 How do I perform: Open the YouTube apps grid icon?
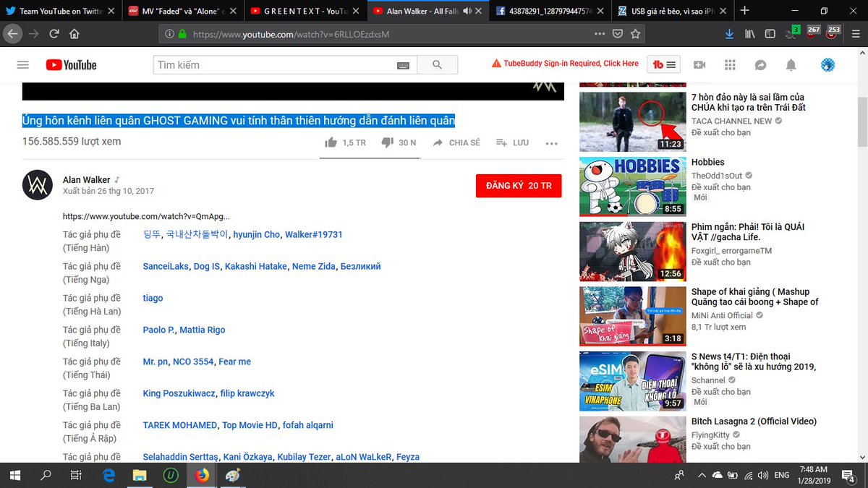729,65
